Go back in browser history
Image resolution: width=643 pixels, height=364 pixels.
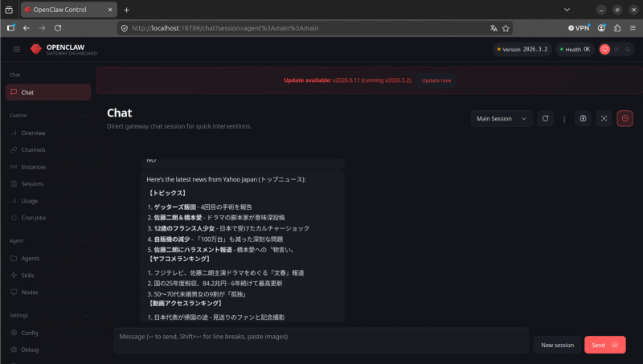(x=27, y=28)
